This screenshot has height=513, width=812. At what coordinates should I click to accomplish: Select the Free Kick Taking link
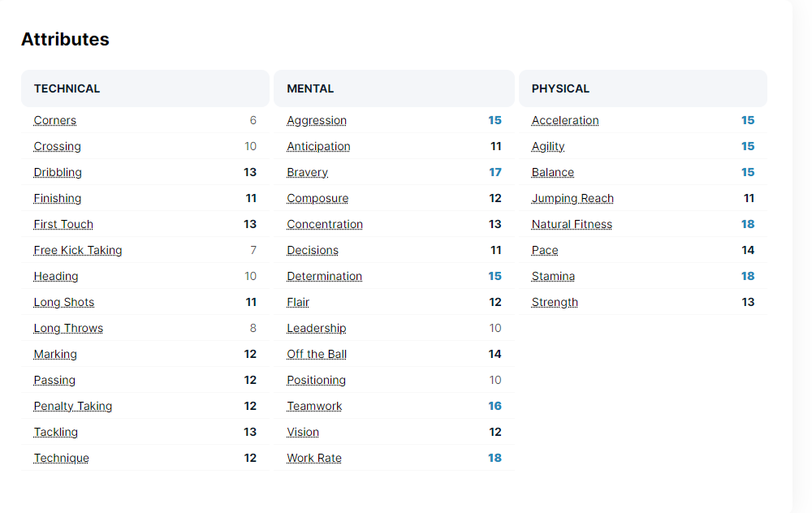point(78,251)
